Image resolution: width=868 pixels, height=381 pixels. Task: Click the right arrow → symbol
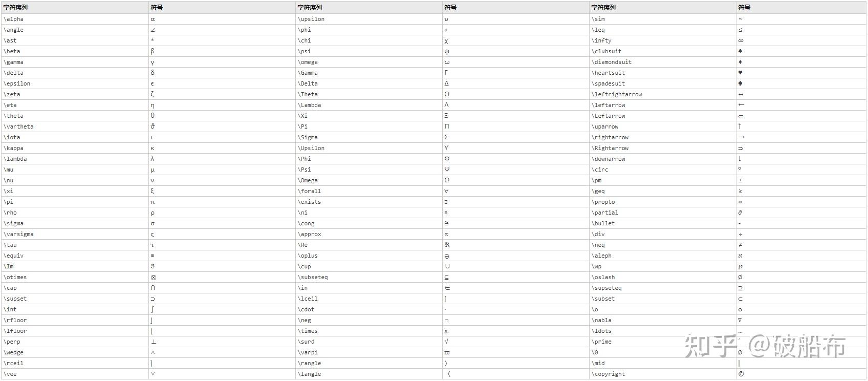[x=741, y=137]
